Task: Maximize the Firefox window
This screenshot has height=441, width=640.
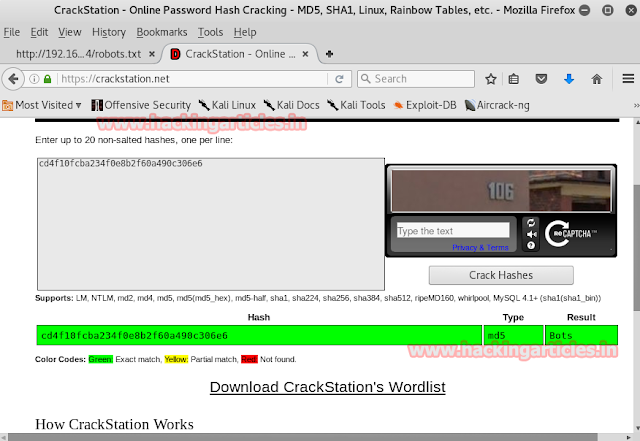Action: (608, 10)
